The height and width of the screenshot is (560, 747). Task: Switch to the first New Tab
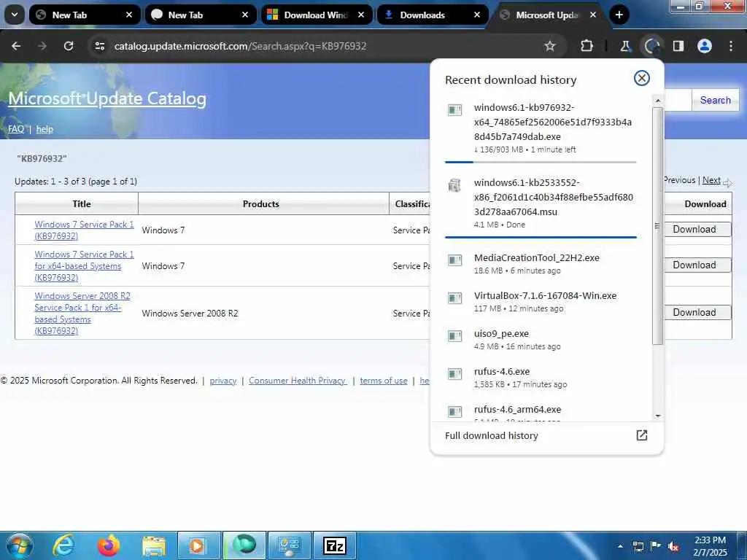pos(85,15)
